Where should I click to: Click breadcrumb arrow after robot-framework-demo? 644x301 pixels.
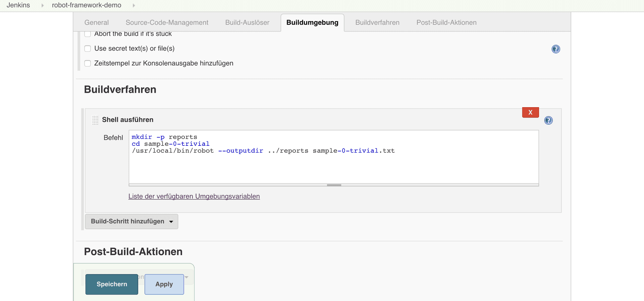coord(134,5)
